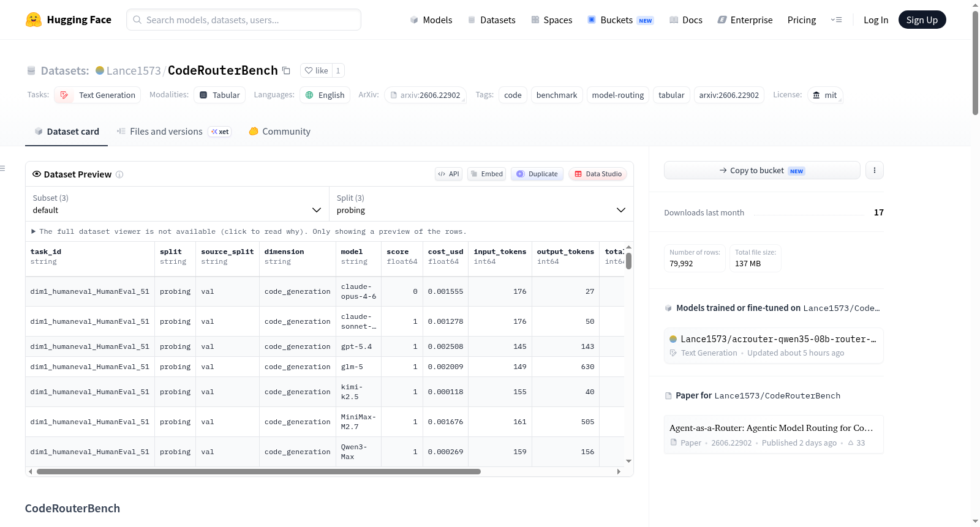Click the API button
The width and height of the screenshot is (980, 527).
click(448, 174)
